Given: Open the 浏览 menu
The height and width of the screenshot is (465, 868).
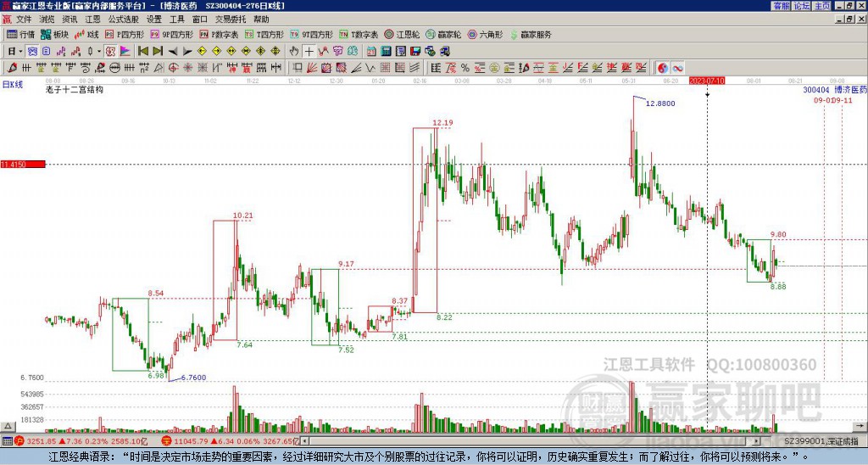Looking at the screenshot, I should pyautogui.click(x=47, y=20).
